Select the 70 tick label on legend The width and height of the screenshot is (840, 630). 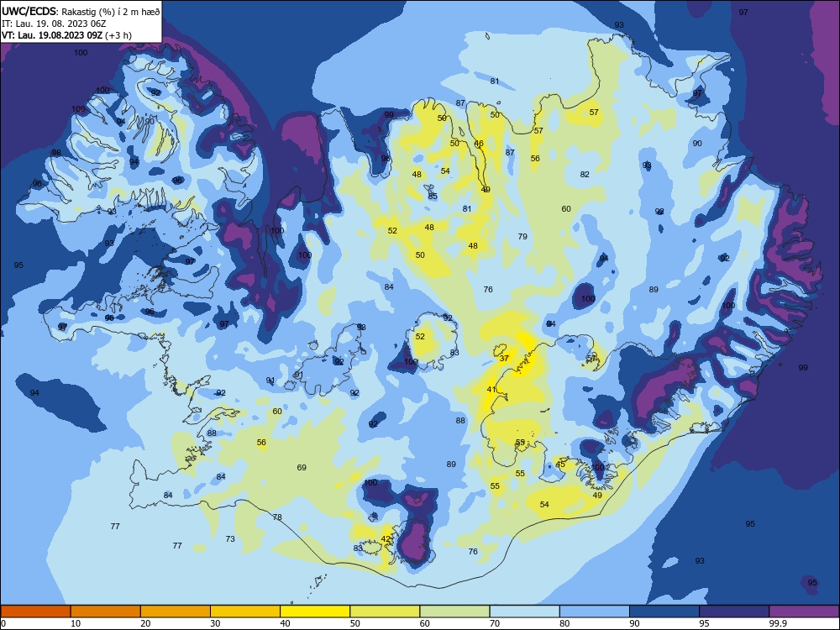[495, 623]
